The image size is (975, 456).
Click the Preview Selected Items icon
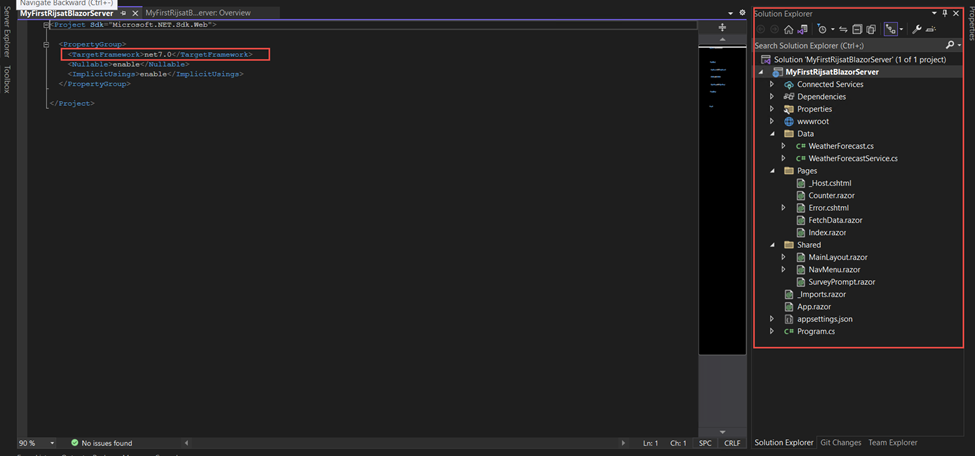pyautogui.click(x=931, y=30)
